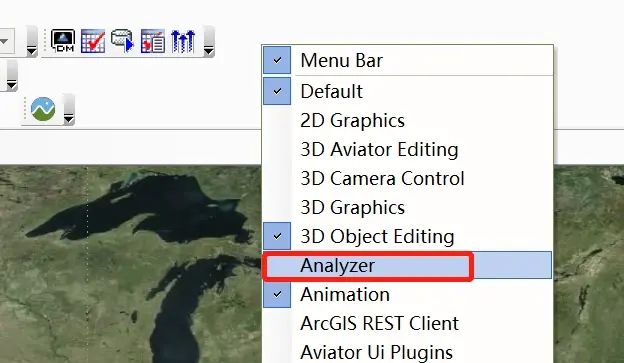Expand overflow arrow right of blue arrows icon
The image size is (624, 363).
click(209, 41)
